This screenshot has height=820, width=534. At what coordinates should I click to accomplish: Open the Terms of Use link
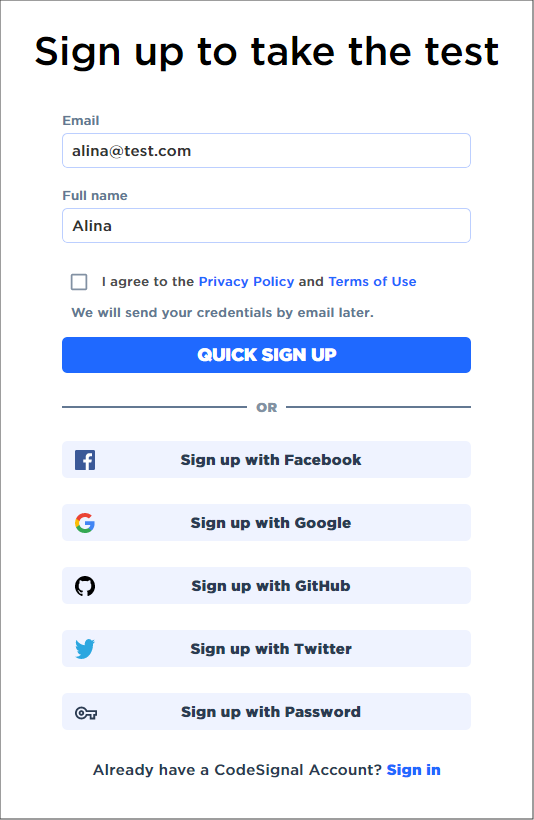pyautogui.click(x=372, y=282)
